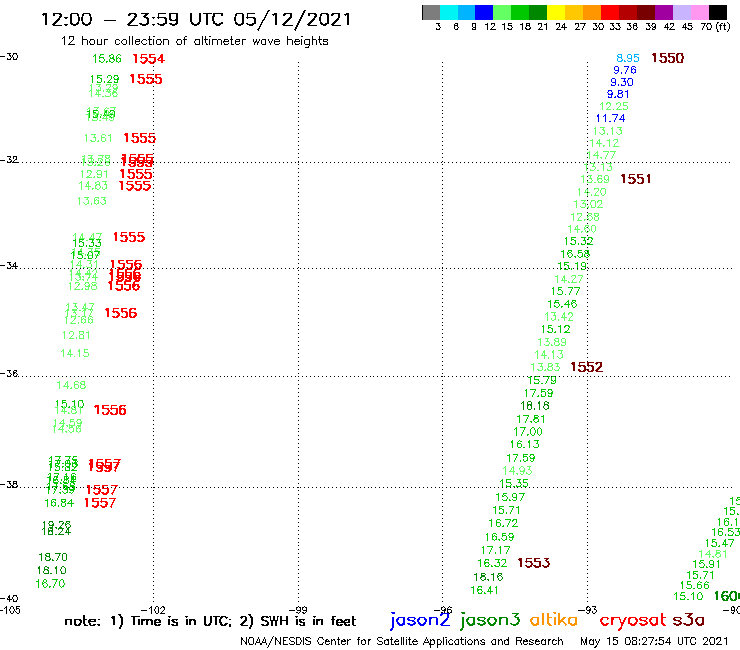Image resolution: width=740 pixels, height=650 pixels.
Task: Click the 1552 time label
Action: [586, 367]
